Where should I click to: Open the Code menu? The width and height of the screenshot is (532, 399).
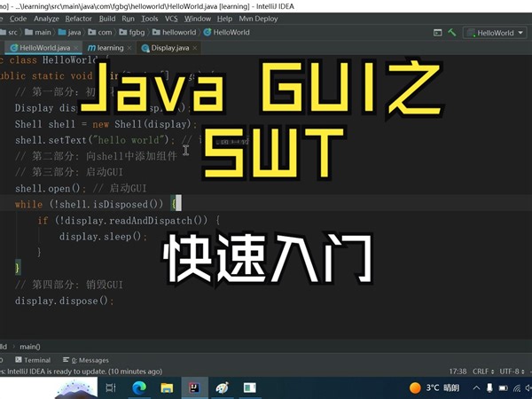(18, 19)
